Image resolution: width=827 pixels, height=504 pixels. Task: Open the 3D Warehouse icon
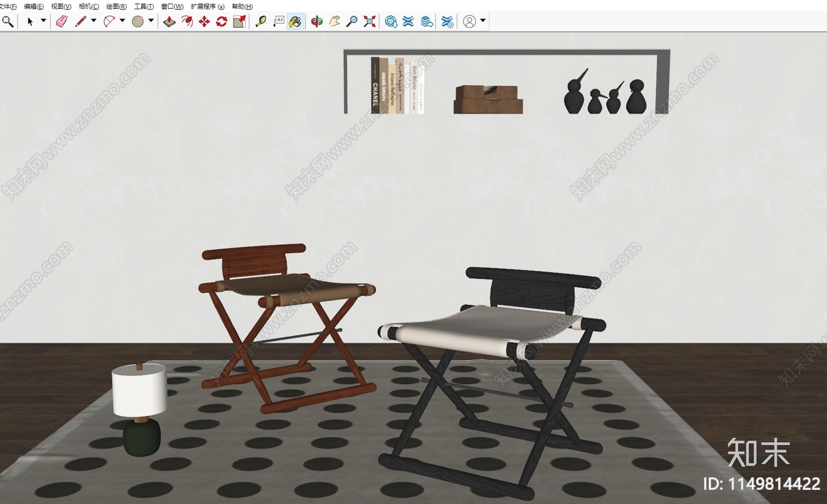tap(391, 22)
